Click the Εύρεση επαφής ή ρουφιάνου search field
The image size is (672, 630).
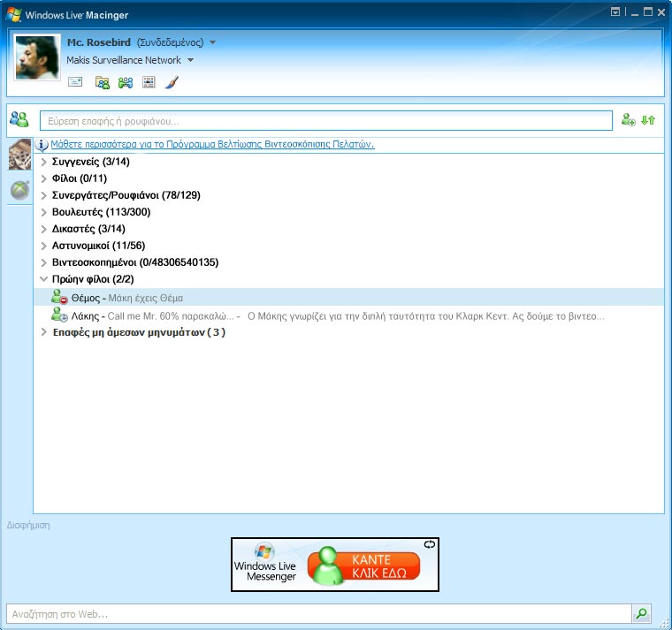coord(325,121)
